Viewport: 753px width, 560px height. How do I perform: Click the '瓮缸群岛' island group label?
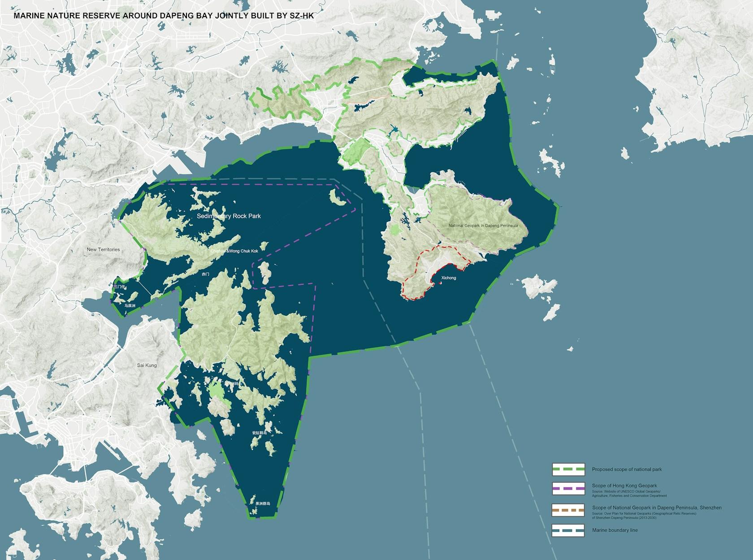coord(259,433)
